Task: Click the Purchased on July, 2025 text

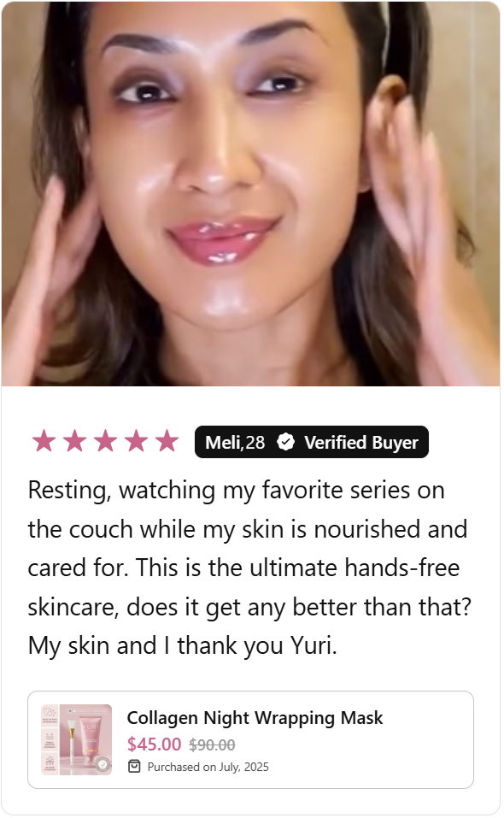Action: 208,767
